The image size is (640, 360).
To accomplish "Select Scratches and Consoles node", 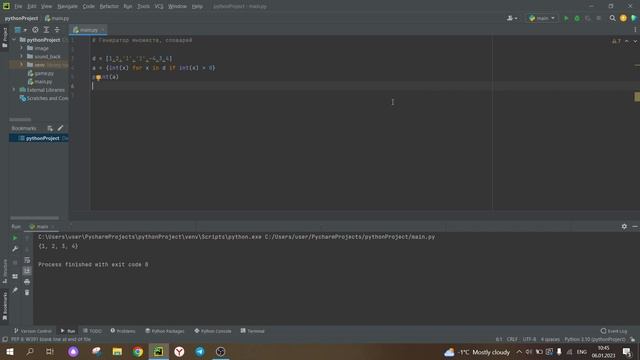I will [44, 98].
